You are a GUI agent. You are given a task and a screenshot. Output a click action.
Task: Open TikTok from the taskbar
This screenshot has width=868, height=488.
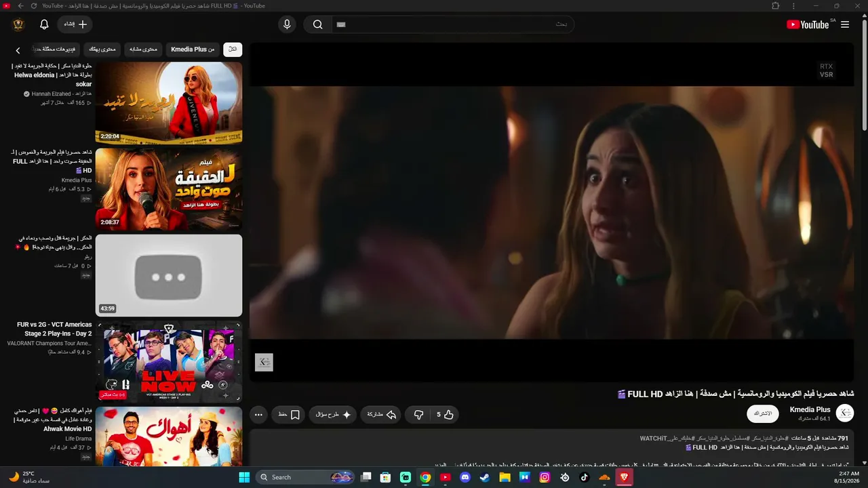tap(585, 477)
